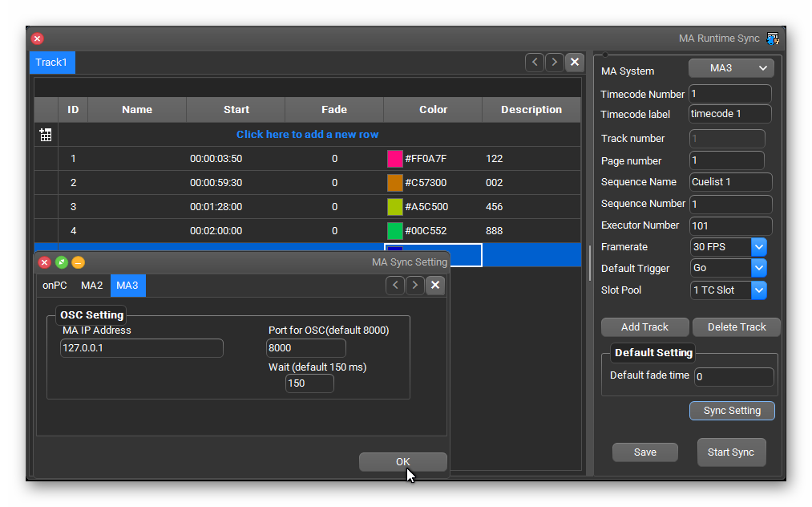
Task: Click the Start column header
Action: click(236, 109)
